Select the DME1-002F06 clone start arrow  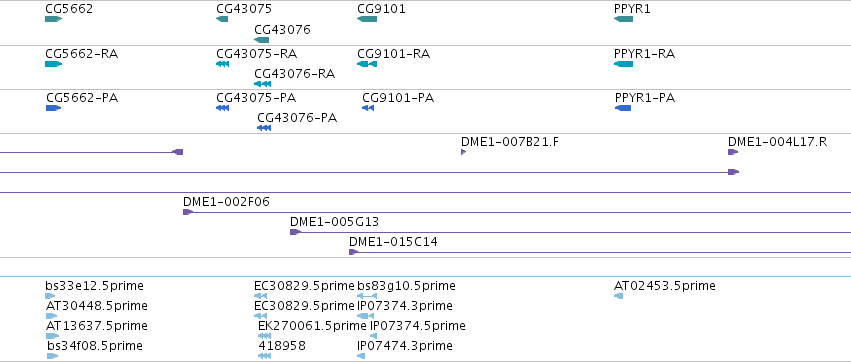coord(188,212)
